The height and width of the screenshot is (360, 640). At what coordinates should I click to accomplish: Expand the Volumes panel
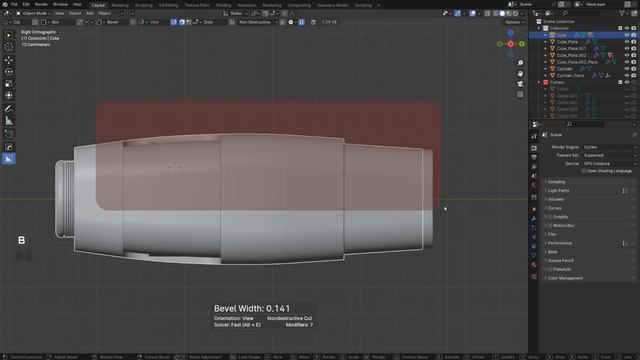pos(589,199)
